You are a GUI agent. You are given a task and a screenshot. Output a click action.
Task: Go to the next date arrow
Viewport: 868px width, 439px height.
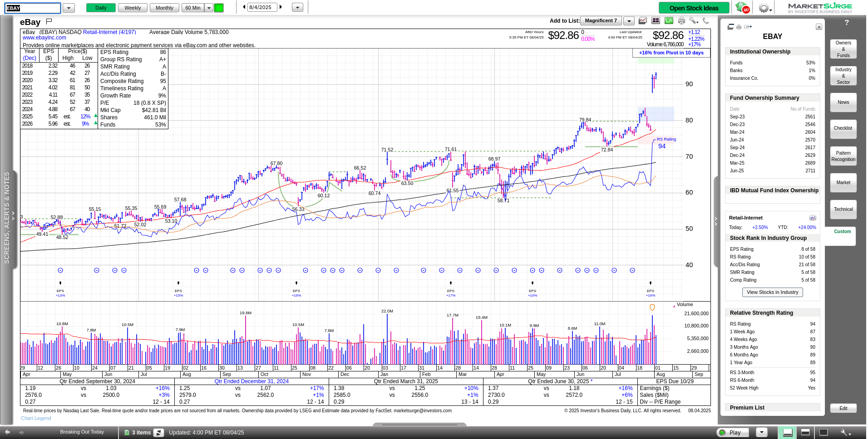(x=281, y=7)
